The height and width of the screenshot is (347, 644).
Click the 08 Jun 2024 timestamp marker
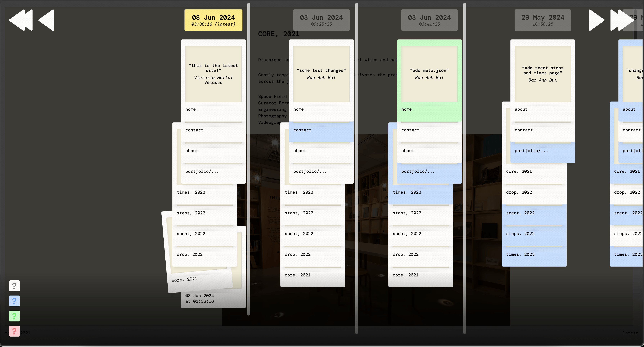tap(213, 20)
